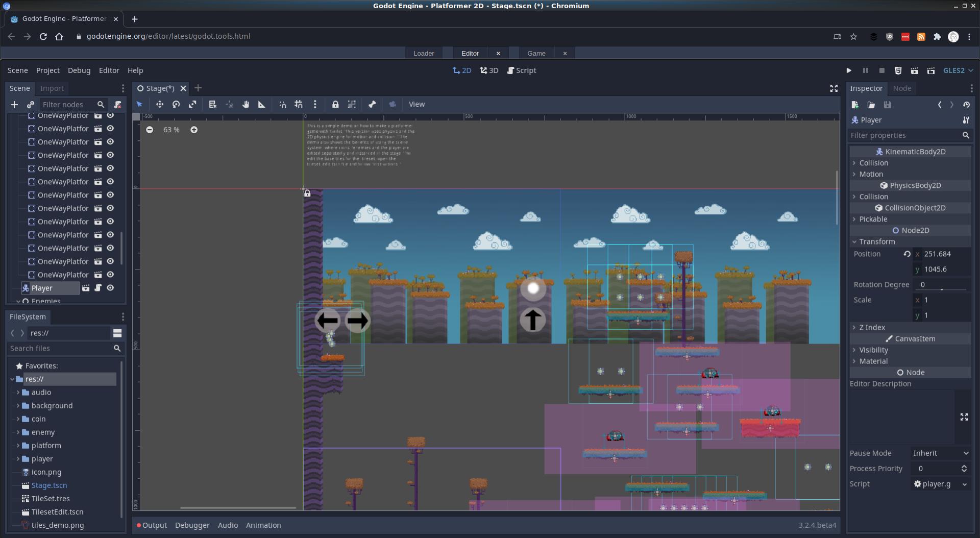The image size is (980, 538).
Task: Go to previous edited object in Inspector
Action: (x=940, y=105)
